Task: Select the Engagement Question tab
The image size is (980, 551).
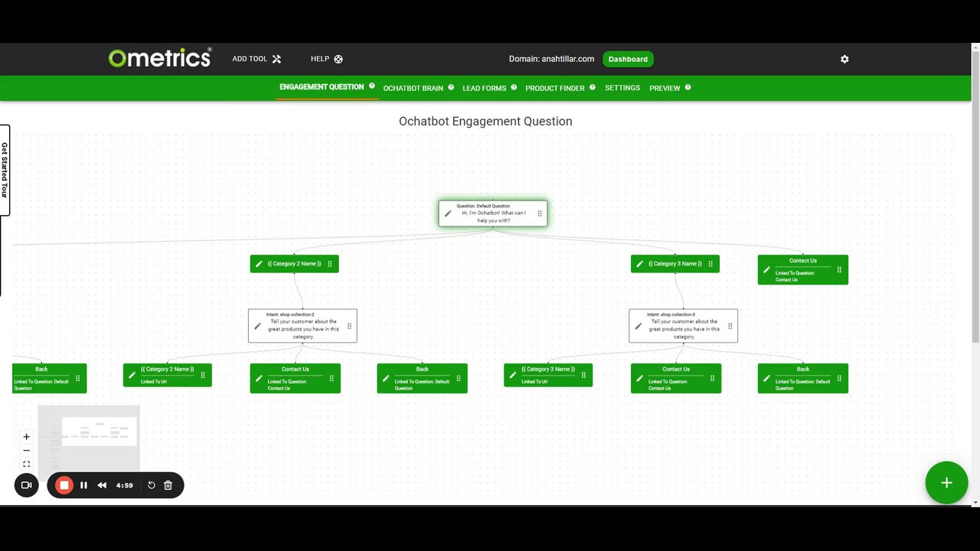Action: click(x=322, y=87)
